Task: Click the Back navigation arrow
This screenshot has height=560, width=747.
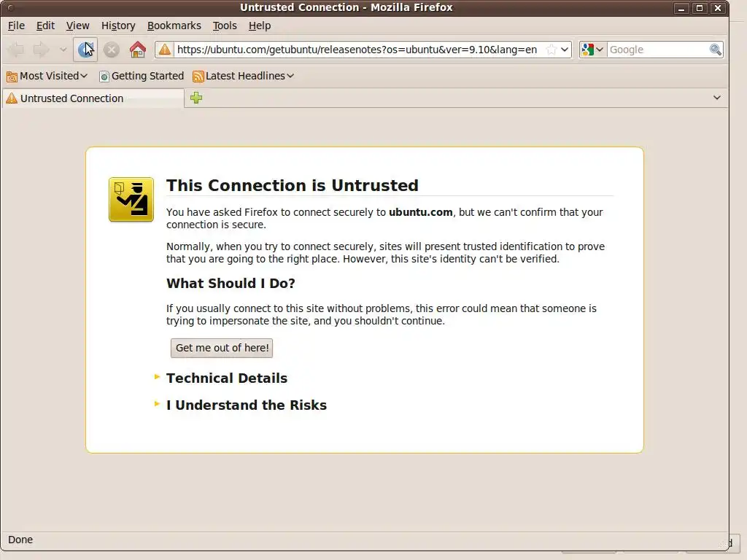Action: [x=17, y=50]
